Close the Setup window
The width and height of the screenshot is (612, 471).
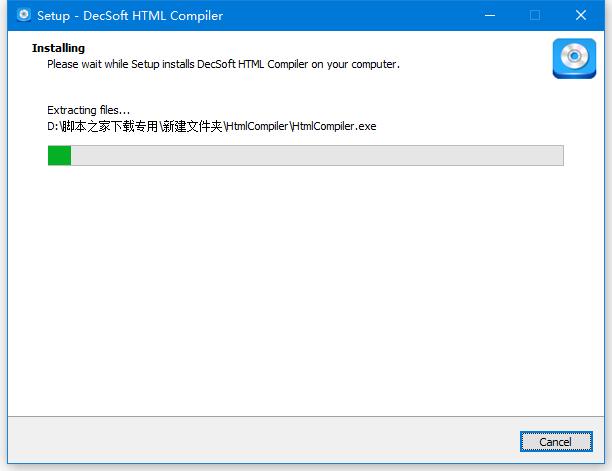tap(580, 15)
